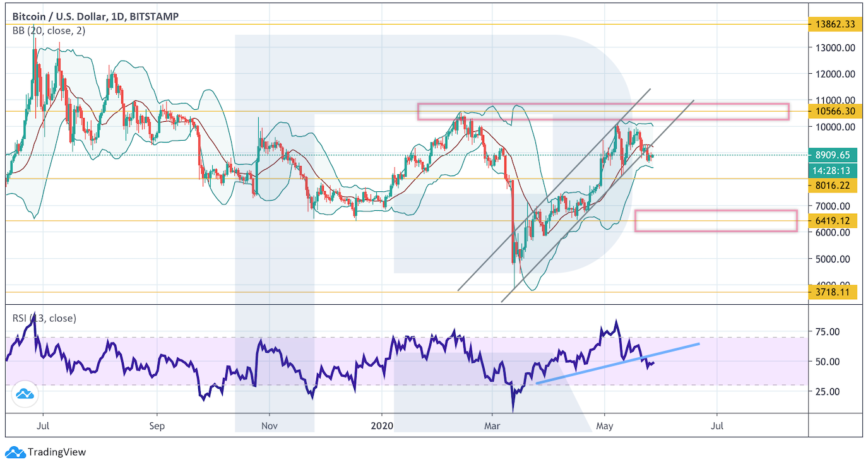
Task: Select the Bitcoin / U.S. Dollar chart title
Action: pyautogui.click(x=95, y=16)
